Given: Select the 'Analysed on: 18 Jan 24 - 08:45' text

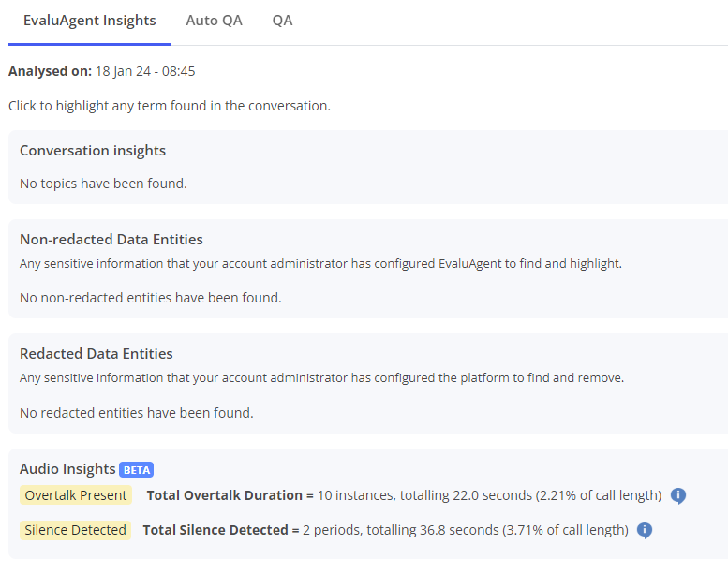Looking at the screenshot, I should 102,71.
